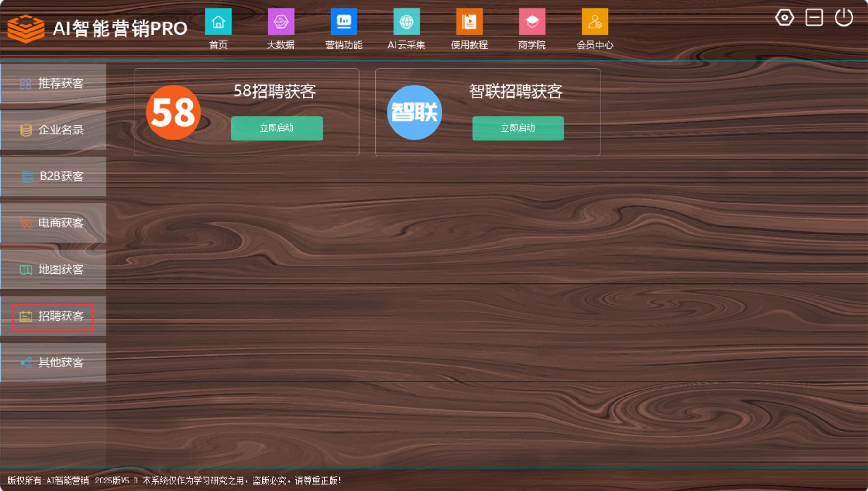Open the 会员中心 member center icon
This screenshot has width=868, height=491.
click(x=594, y=22)
